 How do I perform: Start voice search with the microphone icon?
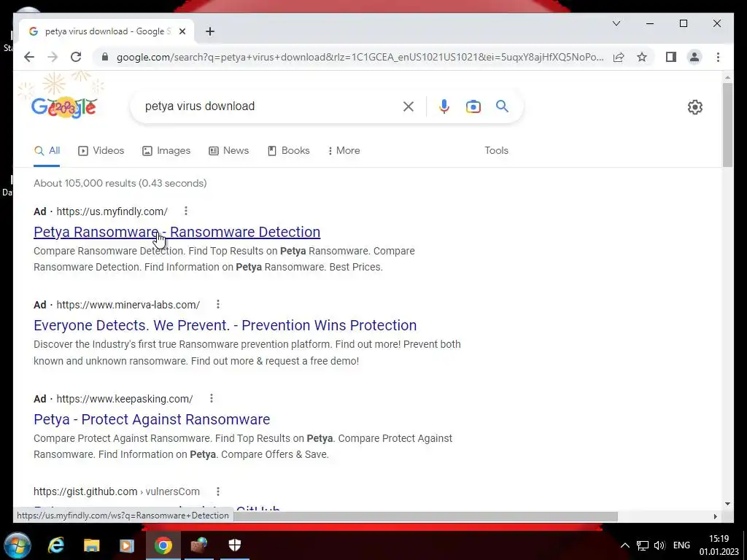click(444, 106)
